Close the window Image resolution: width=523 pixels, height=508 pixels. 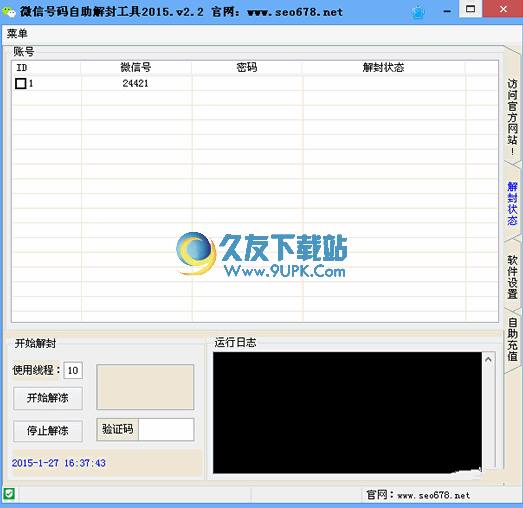[x=503, y=9]
